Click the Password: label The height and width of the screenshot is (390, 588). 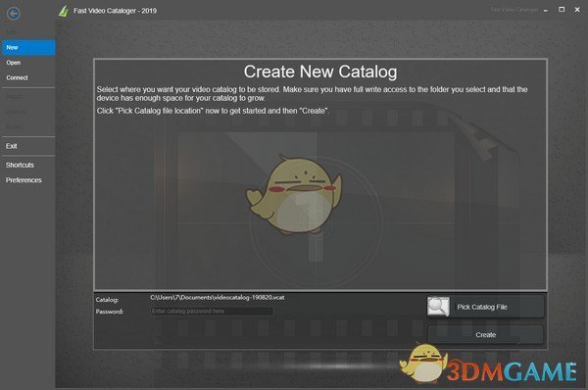pyautogui.click(x=109, y=312)
